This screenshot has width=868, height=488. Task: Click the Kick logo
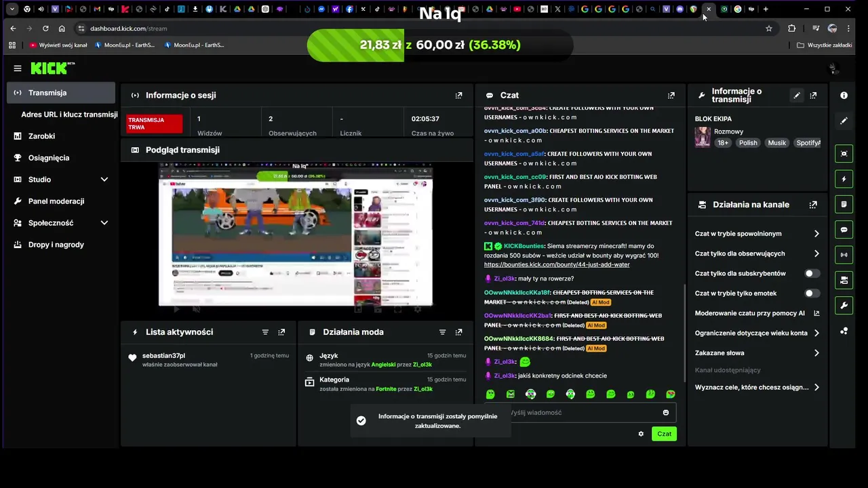pos(52,68)
